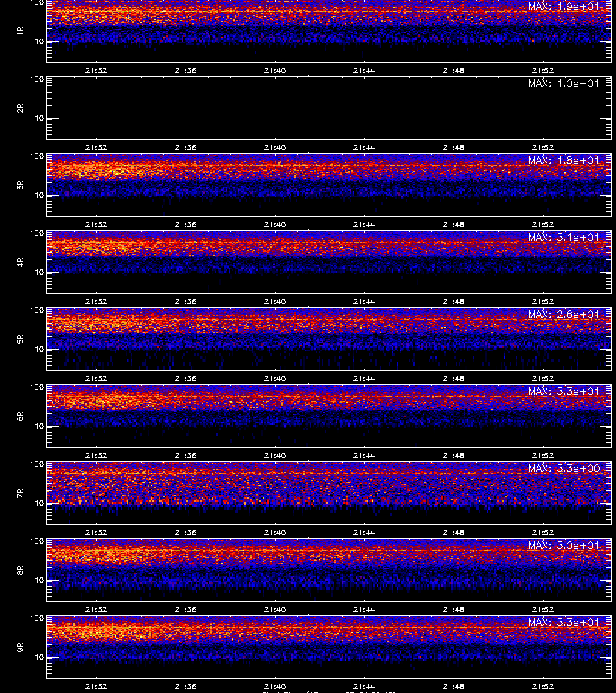
Task: Select the 'MAX: 3.3e+00' value in the 7R panel
Action: 564,468
